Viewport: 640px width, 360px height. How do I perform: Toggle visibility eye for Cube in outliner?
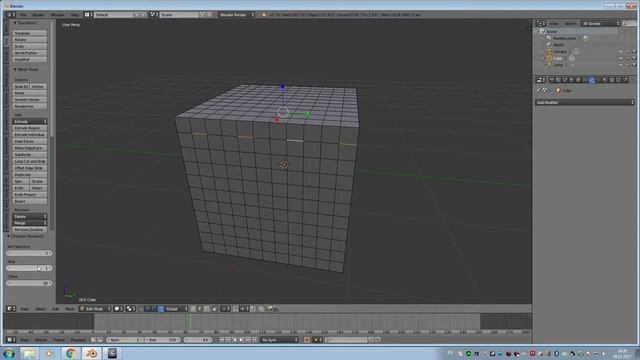pyautogui.click(x=621, y=58)
